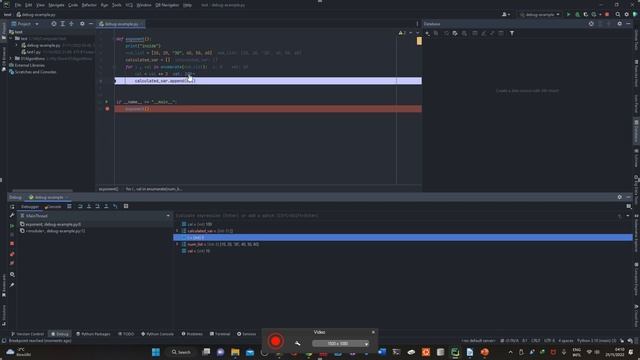The width and height of the screenshot is (640, 360).
Task: Select the highlighted i variable row
Action: [x=403, y=238]
